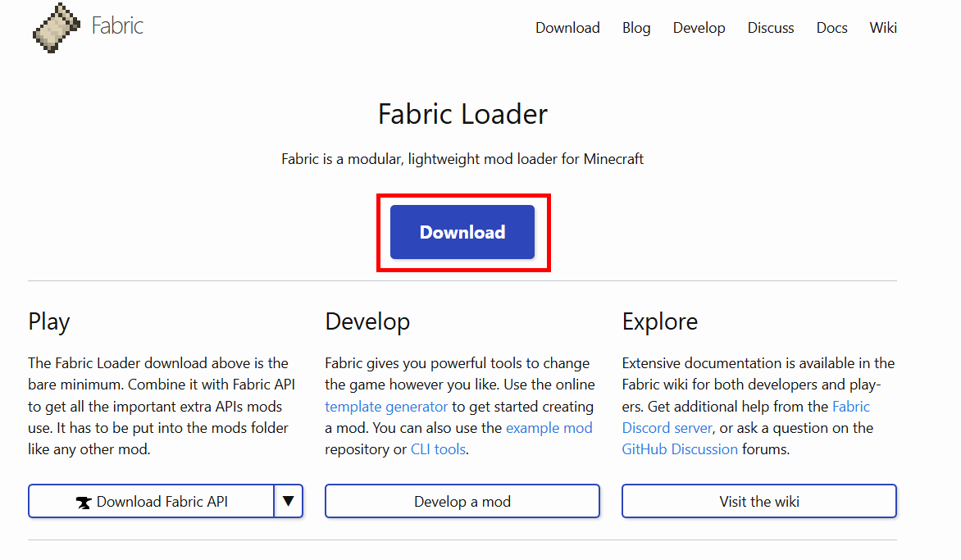Click the Fabric site name text
This screenshot has width=961, height=560.
pyautogui.click(x=117, y=25)
